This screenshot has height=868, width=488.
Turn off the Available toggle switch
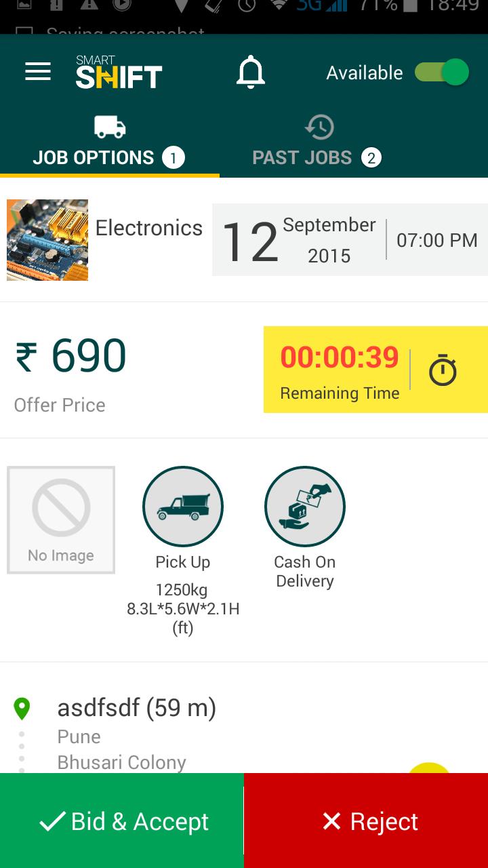tap(442, 73)
